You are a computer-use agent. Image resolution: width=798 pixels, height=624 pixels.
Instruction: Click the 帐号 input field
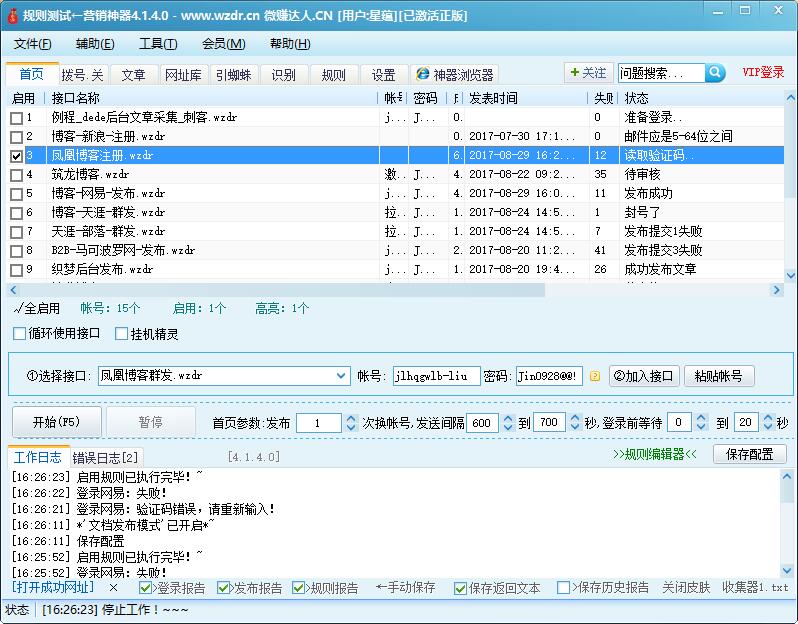click(x=436, y=376)
